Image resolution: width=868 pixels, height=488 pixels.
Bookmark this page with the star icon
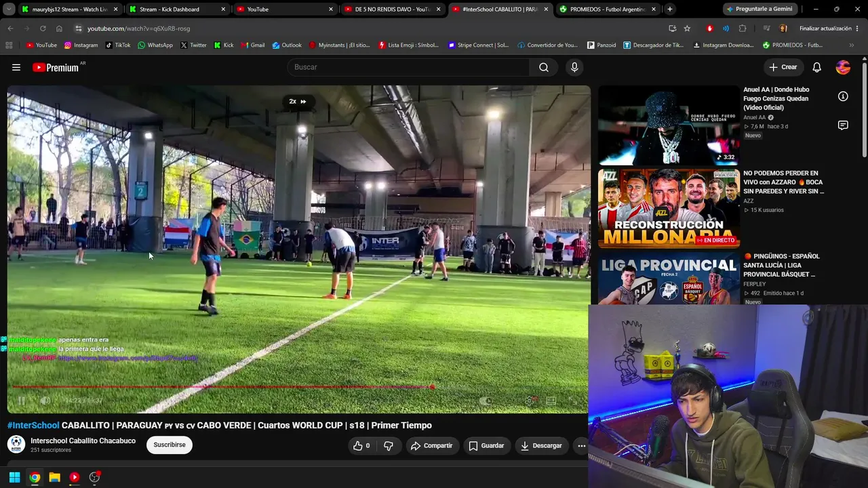687,28
